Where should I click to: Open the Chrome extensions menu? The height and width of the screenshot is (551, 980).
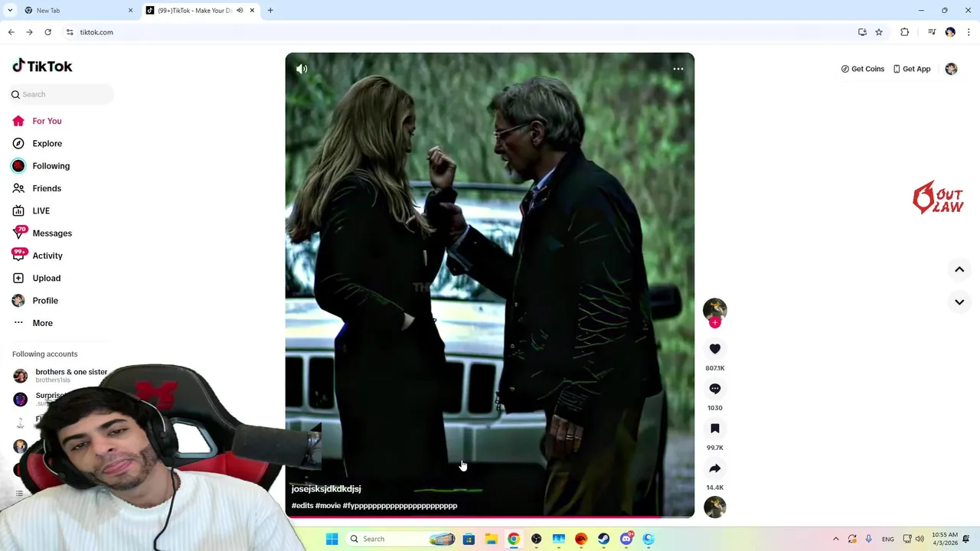click(x=904, y=32)
